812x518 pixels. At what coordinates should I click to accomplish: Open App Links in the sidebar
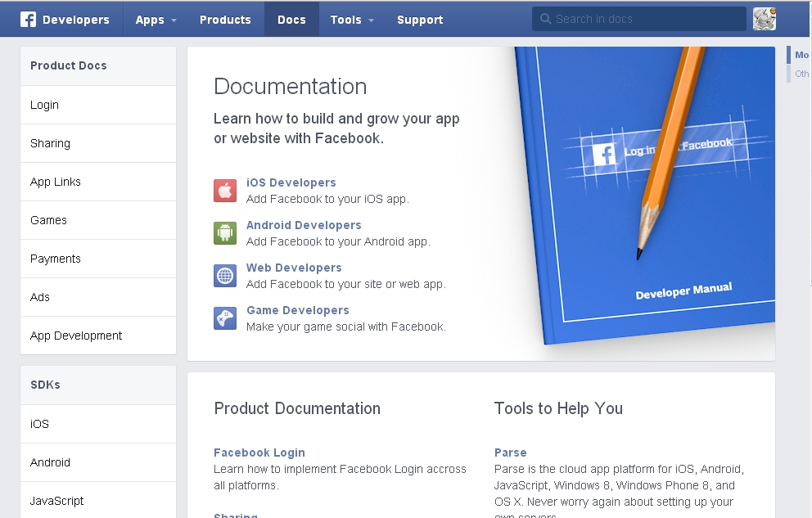98,182
